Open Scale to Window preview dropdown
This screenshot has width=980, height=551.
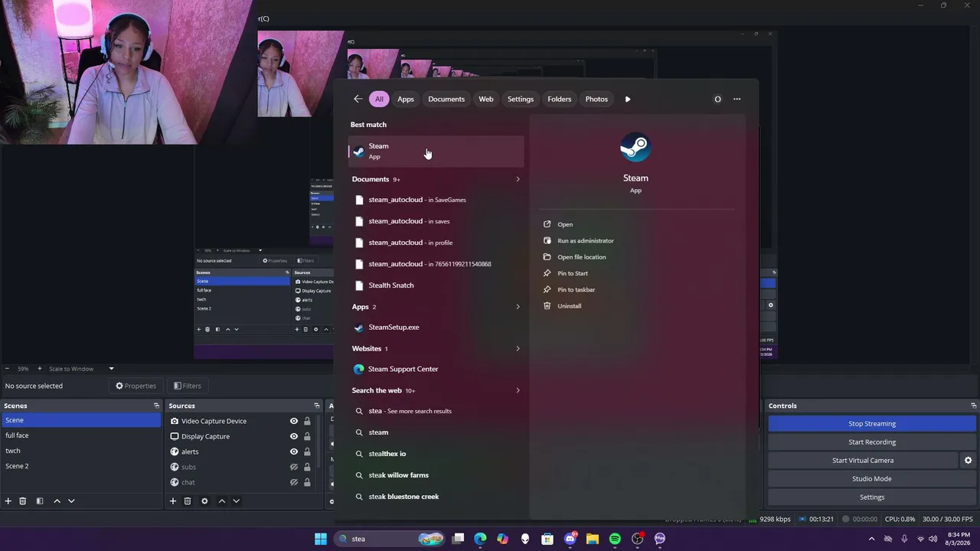pyautogui.click(x=81, y=369)
